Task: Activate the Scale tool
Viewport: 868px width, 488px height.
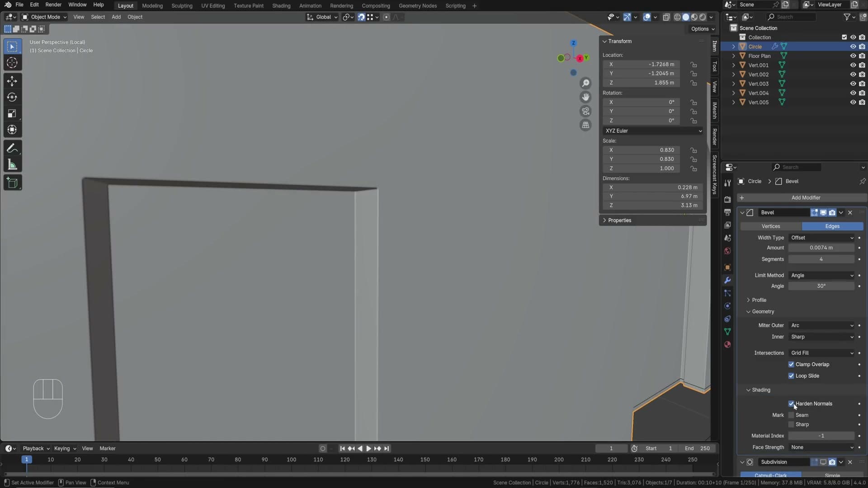Action: [12, 113]
